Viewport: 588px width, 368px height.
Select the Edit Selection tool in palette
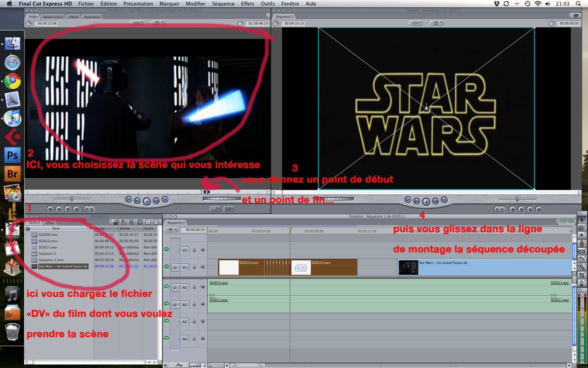[582, 227]
